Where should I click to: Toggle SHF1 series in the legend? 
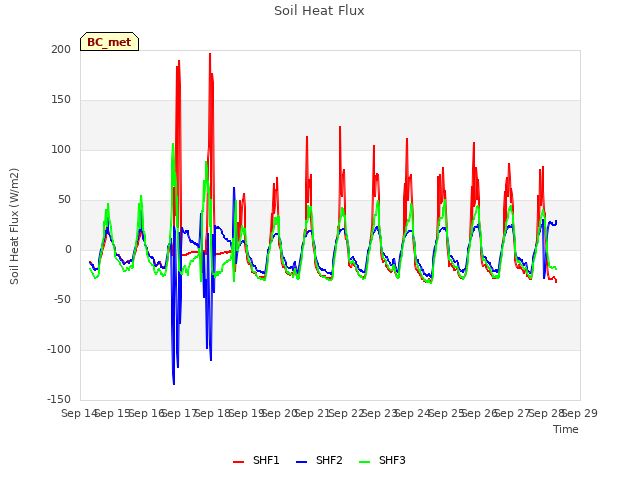(x=256, y=460)
